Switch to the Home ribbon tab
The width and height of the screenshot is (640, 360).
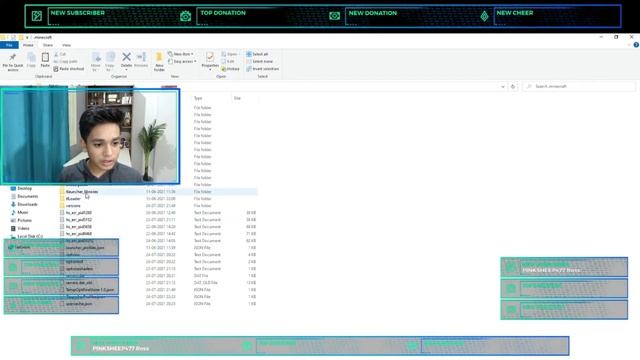tap(28, 45)
